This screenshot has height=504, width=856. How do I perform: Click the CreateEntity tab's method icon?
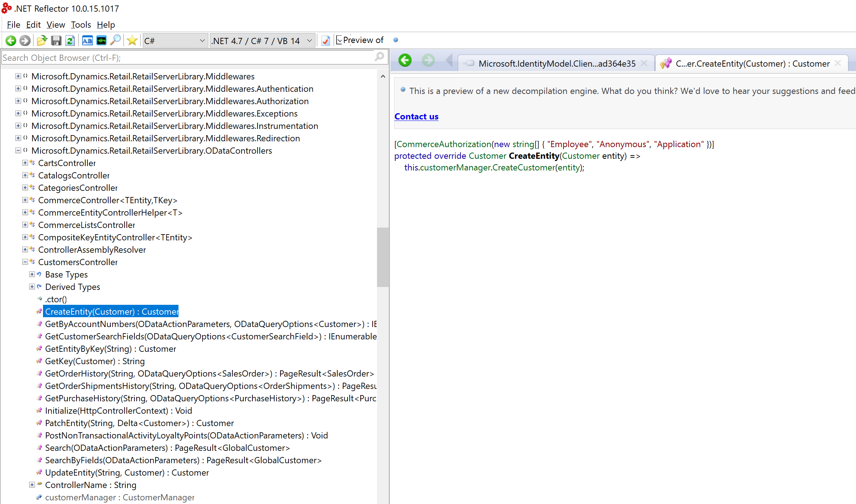(666, 63)
